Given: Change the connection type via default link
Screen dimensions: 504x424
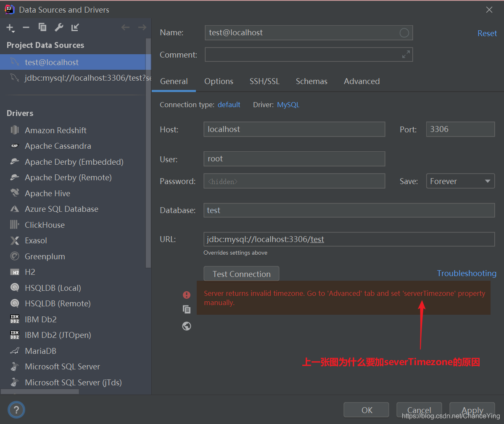Looking at the screenshot, I should click(229, 105).
